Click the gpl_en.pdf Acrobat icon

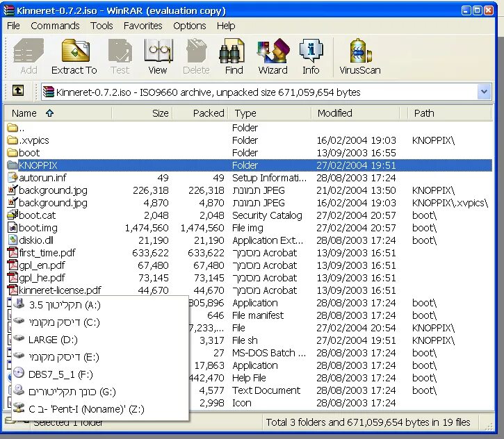(x=13, y=265)
